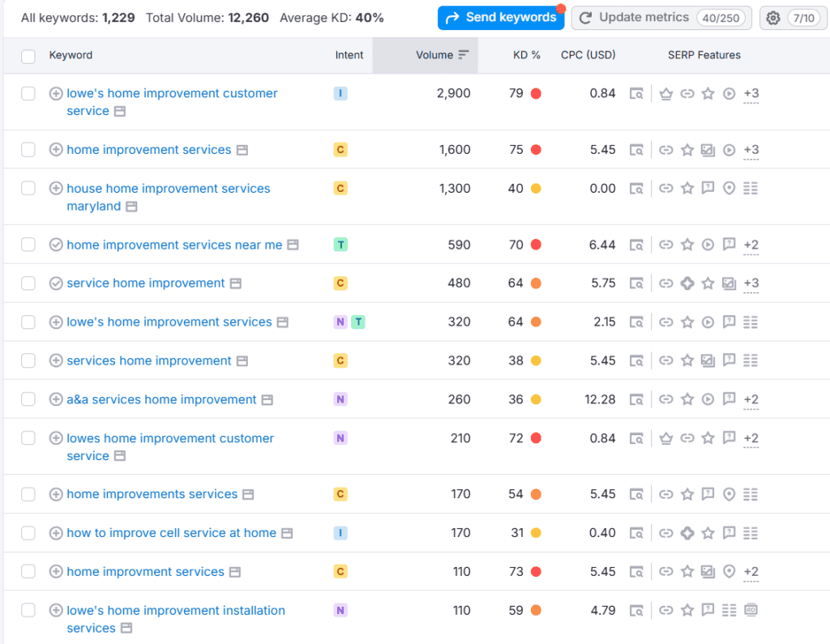This screenshot has width=830, height=644.
Task: Click the featured snippet list icon for "house home improvement services maryland"
Action: point(751,188)
